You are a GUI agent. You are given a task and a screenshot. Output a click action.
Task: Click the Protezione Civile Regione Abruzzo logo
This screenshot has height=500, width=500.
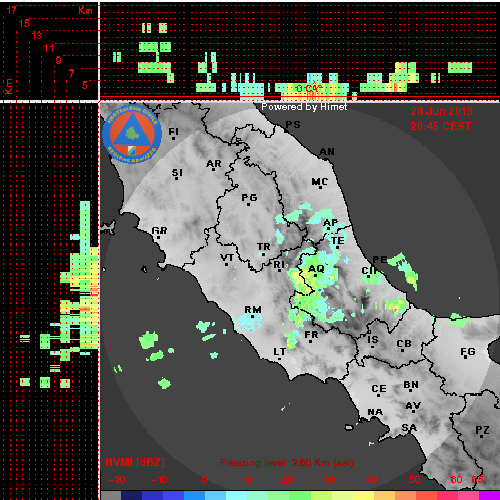point(132,134)
